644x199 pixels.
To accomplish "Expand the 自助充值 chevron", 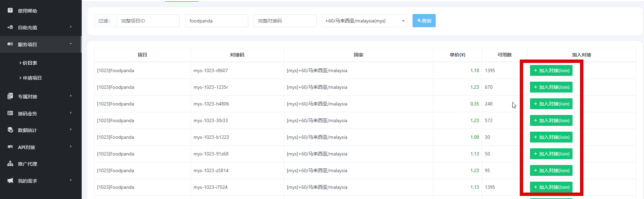I will coord(71,27).
